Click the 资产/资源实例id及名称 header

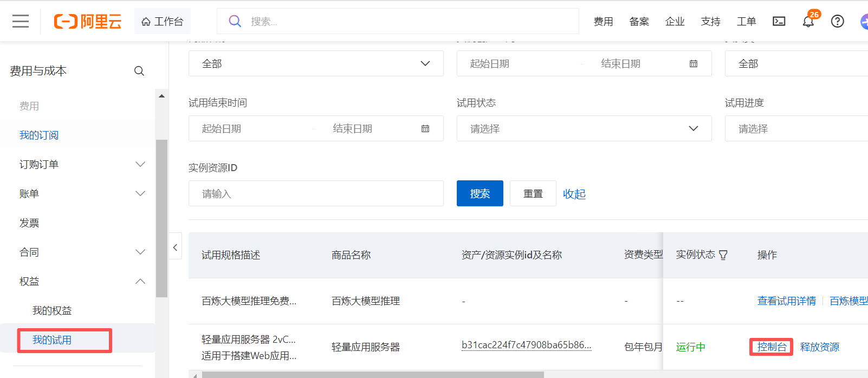[511, 255]
